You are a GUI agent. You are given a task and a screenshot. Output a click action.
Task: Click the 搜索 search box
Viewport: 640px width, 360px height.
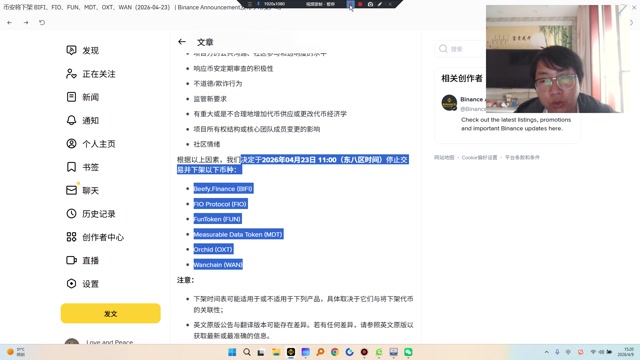460,49
